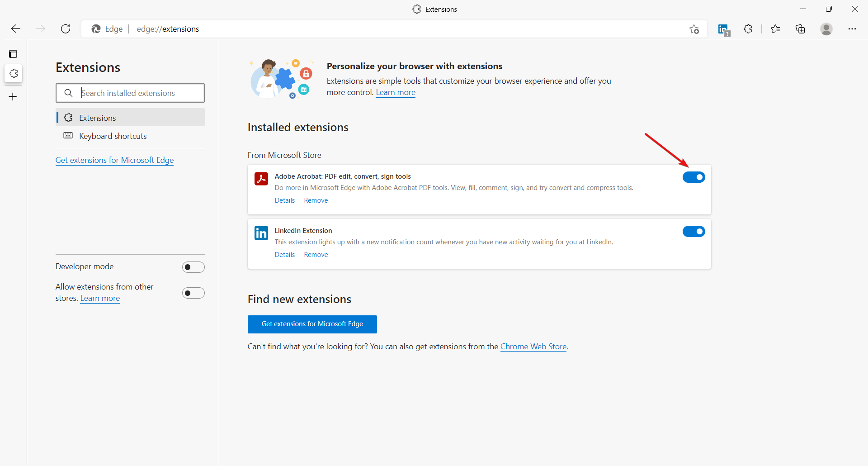
Task: Open the Favorites list icon
Action: [x=775, y=29]
